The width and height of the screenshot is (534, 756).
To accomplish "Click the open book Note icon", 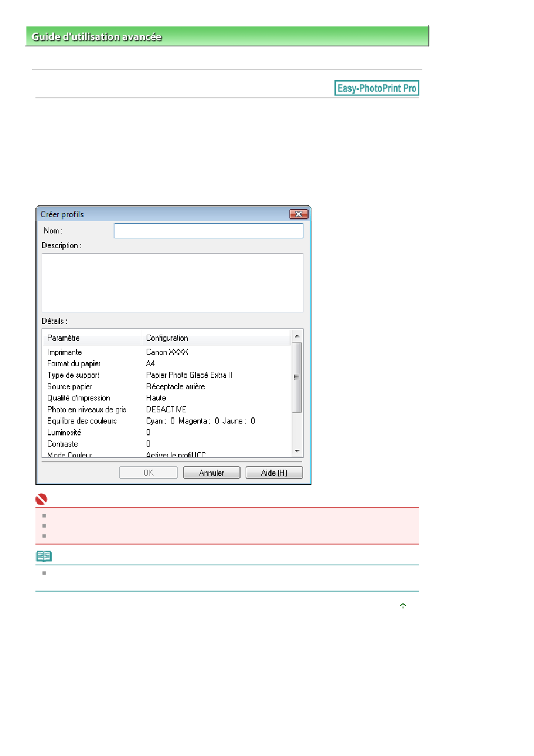I will pyautogui.click(x=44, y=556).
